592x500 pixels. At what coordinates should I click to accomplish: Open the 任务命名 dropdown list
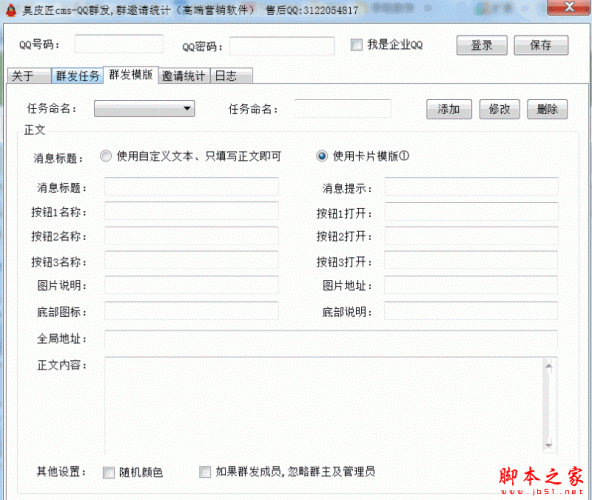coord(144,109)
